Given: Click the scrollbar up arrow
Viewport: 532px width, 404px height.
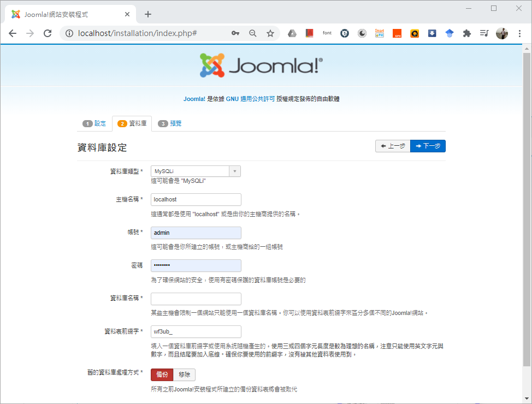Looking at the screenshot, I should pos(527,49).
